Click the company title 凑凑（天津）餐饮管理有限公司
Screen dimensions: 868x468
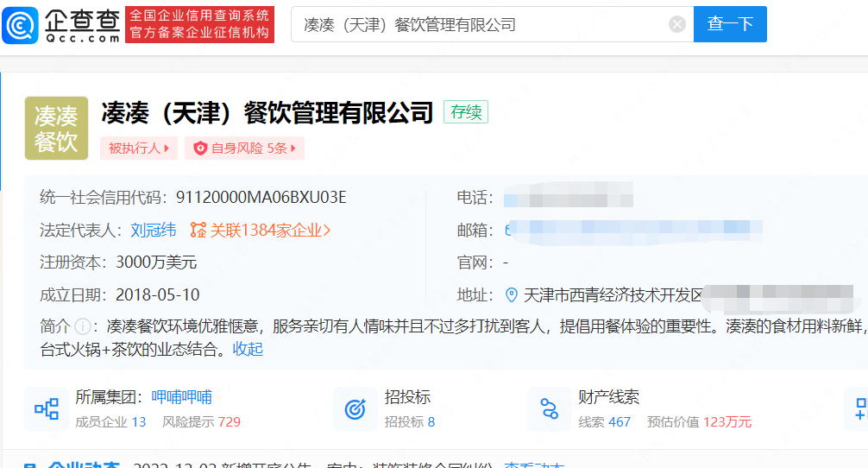point(267,113)
